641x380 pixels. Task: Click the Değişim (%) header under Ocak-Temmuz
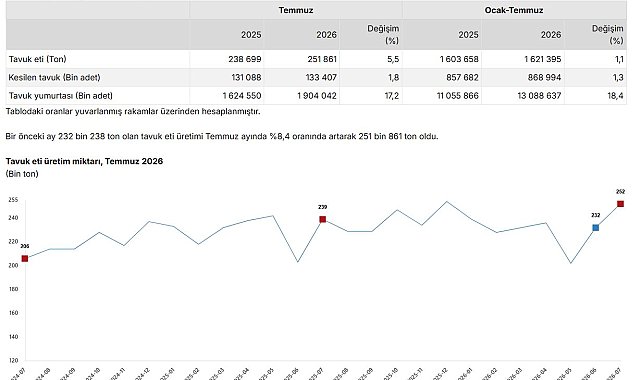click(x=607, y=35)
